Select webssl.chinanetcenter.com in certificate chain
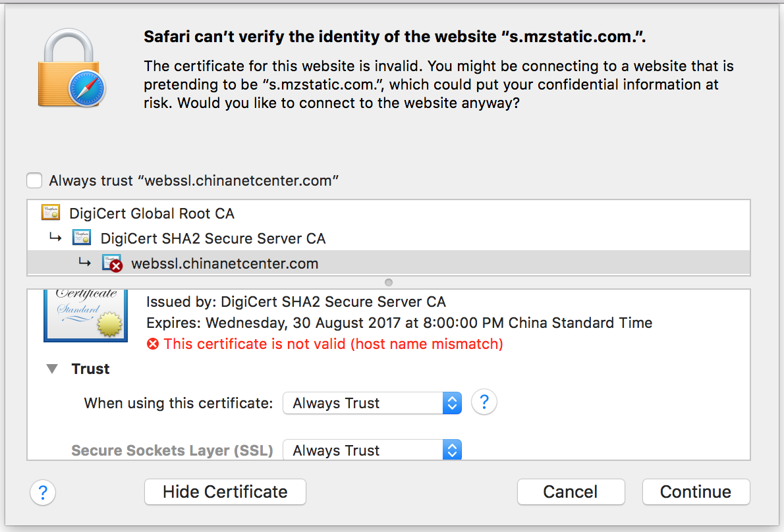This screenshot has height=532, width=784. coord(225,263)
